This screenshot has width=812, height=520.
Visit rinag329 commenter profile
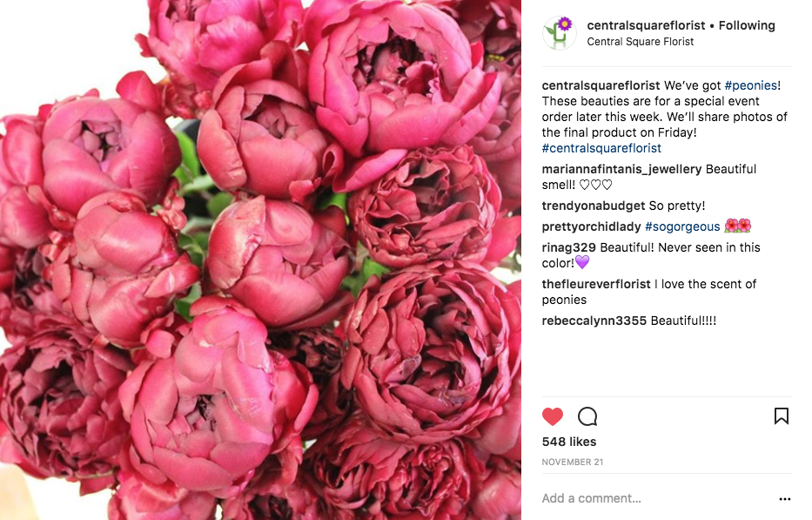pos(568,247)
